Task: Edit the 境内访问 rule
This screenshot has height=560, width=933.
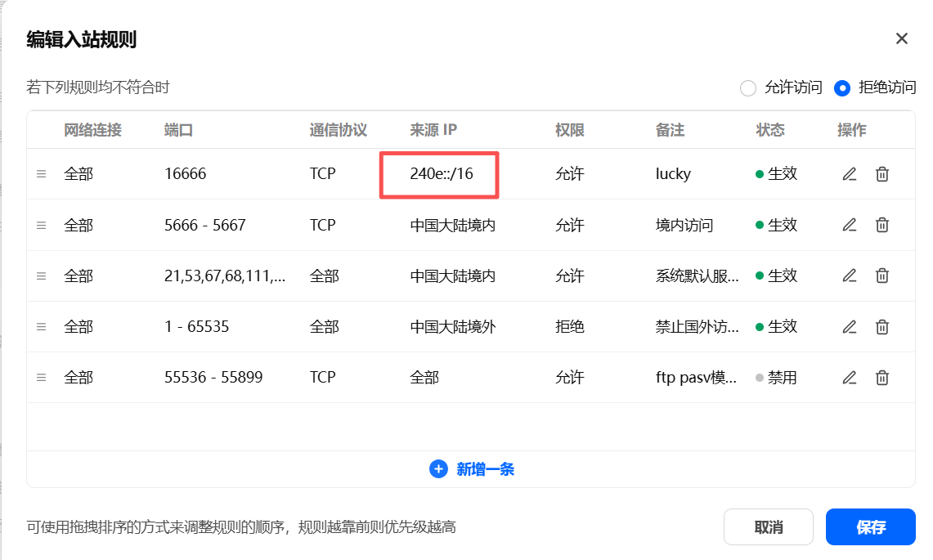Action: click(x=849, y=225)
